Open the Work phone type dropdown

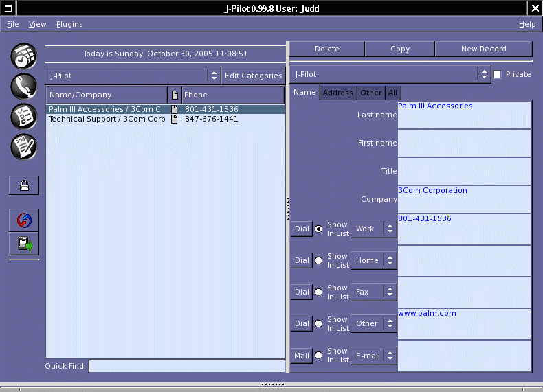[x=373, y=229]
